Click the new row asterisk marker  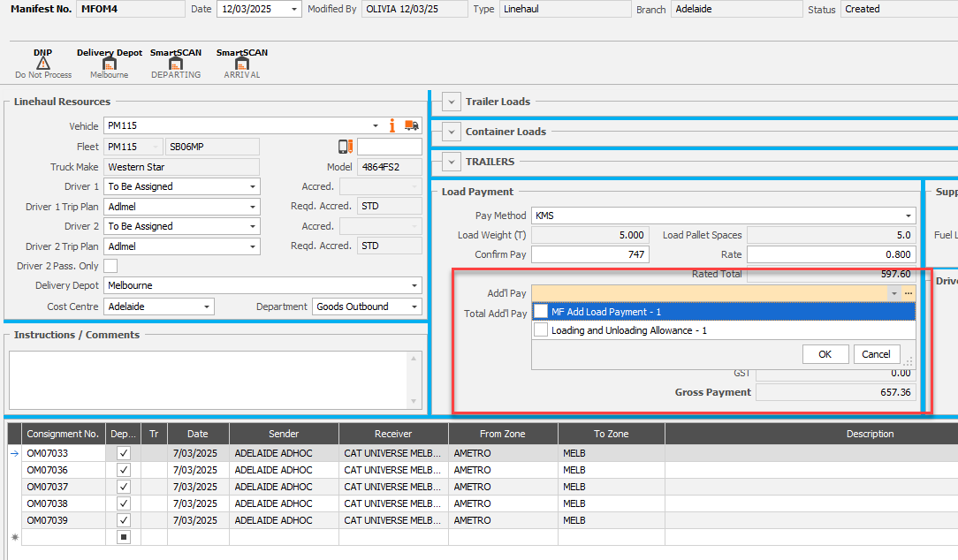[15, 537]
